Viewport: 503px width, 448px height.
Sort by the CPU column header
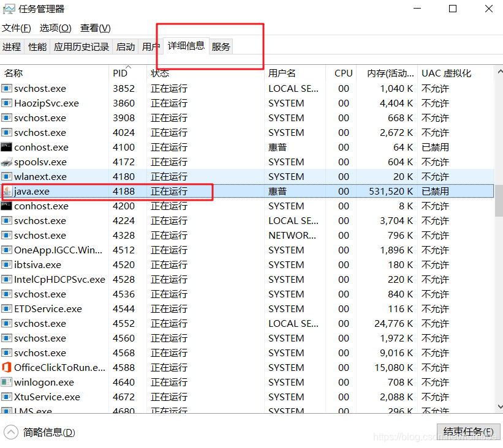coord(342,73)
